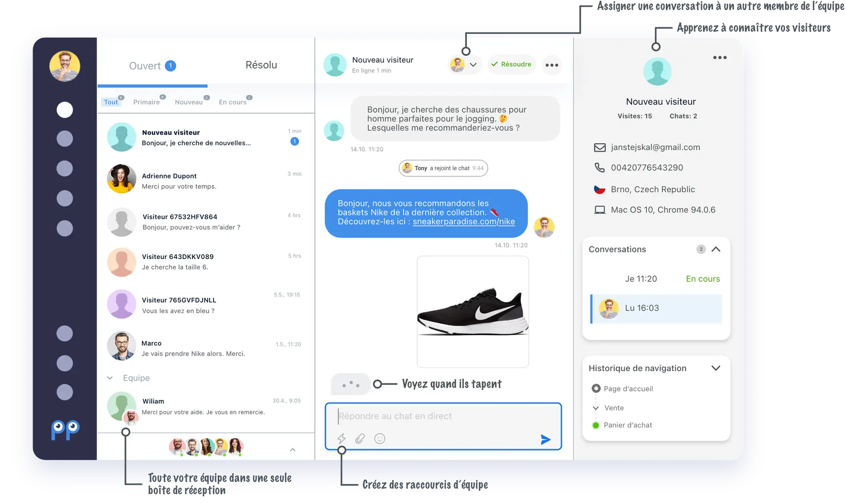Switch to the Ouvert tab
The image size is (845, 504).
click(152, 66)
